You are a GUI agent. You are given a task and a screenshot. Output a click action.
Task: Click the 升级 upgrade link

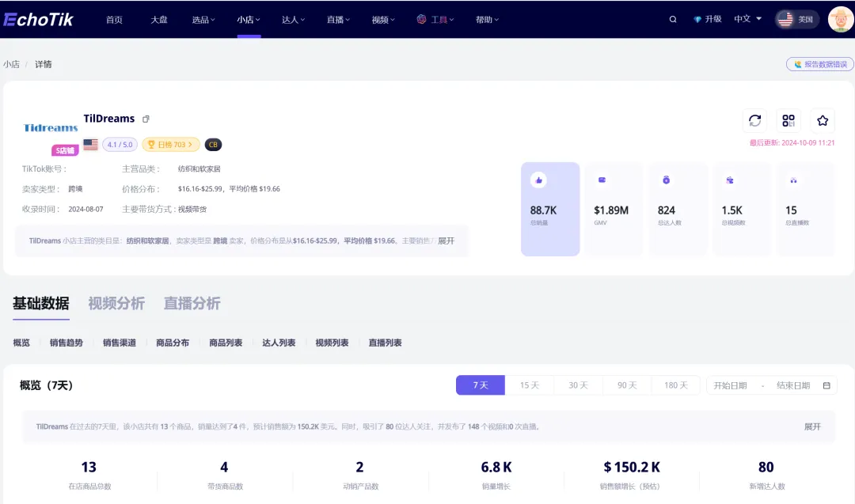[707, 19]
